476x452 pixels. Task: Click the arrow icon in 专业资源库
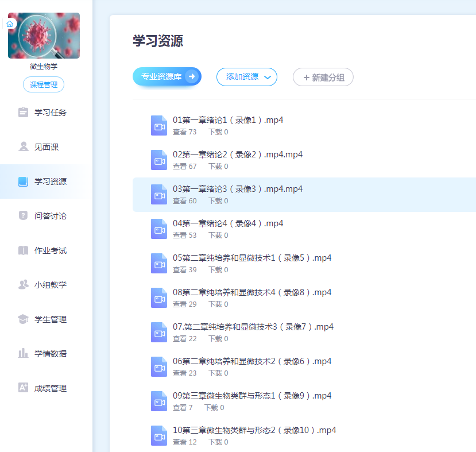tap(192, 76)
